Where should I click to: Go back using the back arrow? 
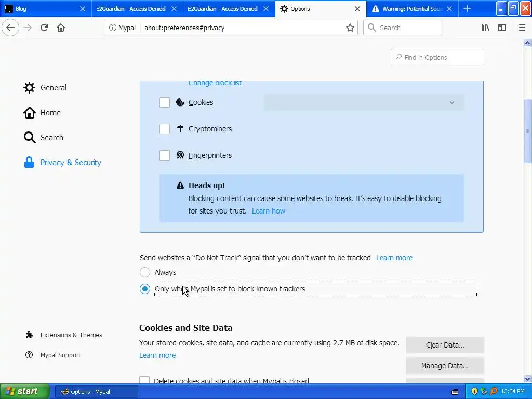click(x=10, y=28)
